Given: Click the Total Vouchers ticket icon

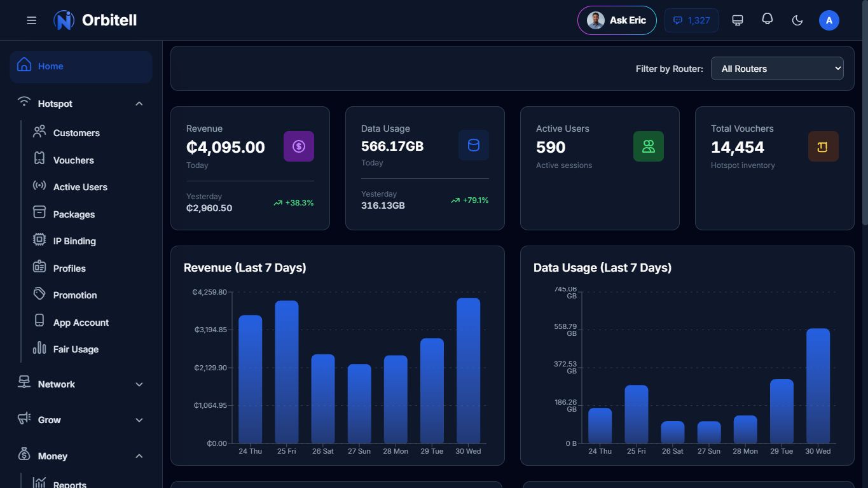Looking at the screenshot, I should click(x=823, y=146).
